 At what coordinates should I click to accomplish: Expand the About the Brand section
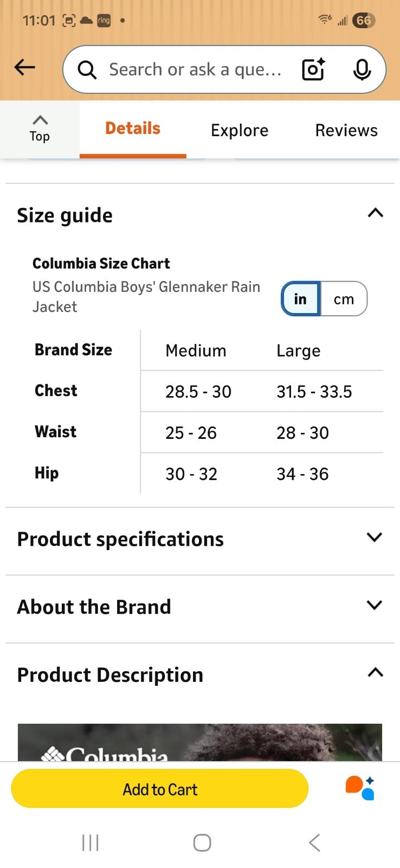click(375, 605)
